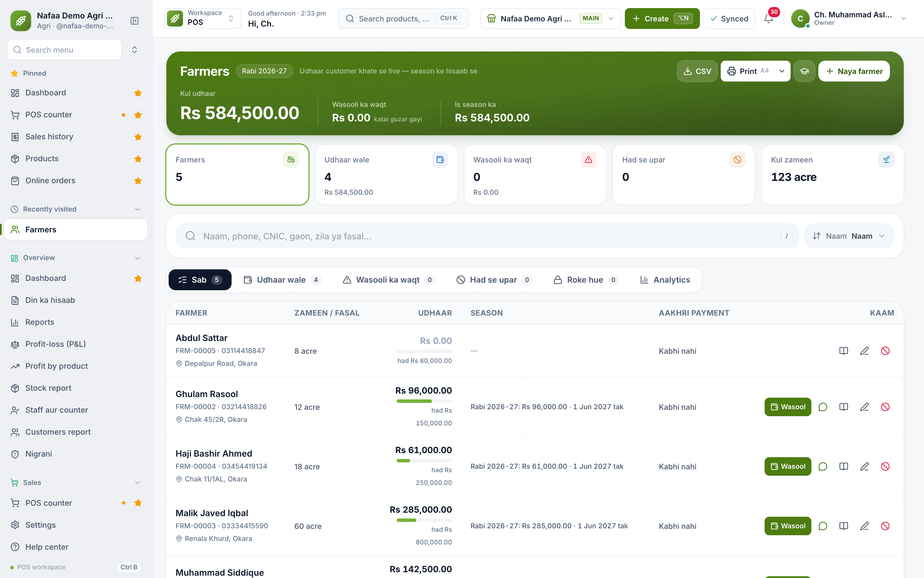Screen dimensions: 924x578
Task: Collapse the Recently visited section
Action: pos(137,209)
